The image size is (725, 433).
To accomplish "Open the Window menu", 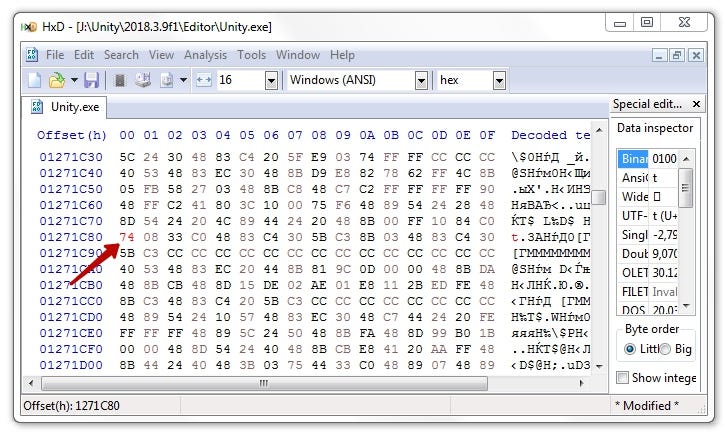I will pos(298,55).
